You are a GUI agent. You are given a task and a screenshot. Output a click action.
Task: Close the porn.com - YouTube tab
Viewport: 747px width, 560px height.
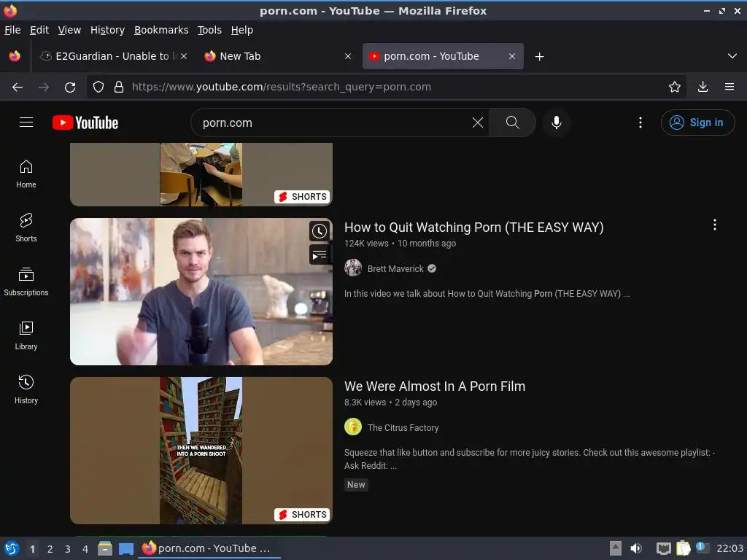(511, 56)
